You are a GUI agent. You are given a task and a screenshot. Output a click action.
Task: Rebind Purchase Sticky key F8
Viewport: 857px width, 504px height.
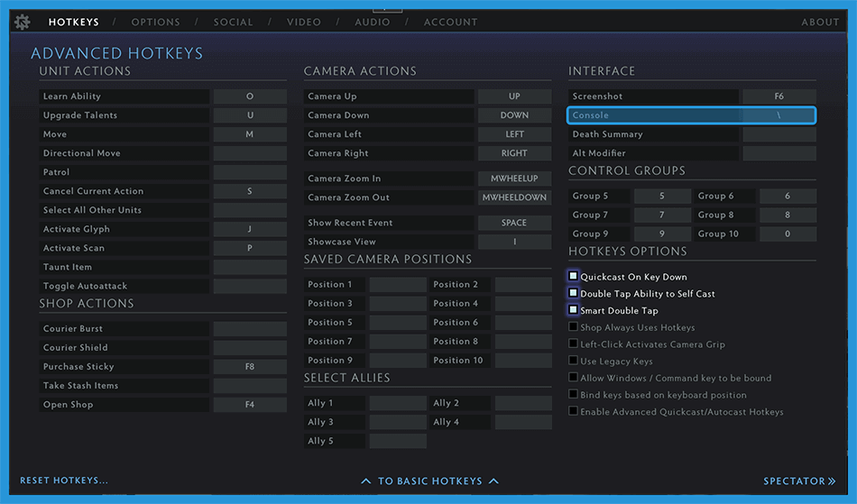250,366
